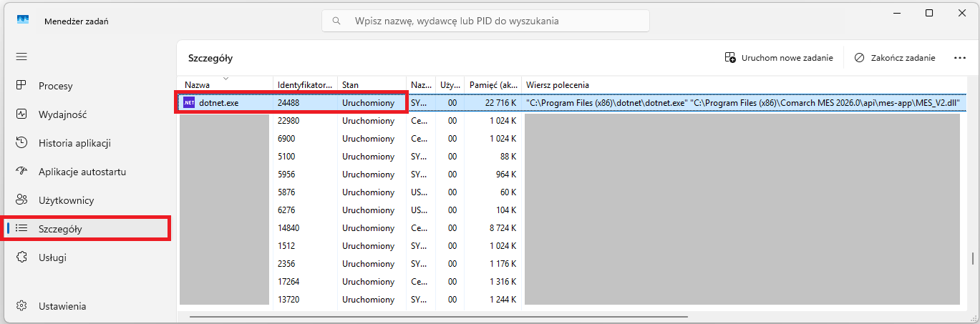Select the dotnet.exe process name
This screenshot has height=324, width=980.
[219, 103]
